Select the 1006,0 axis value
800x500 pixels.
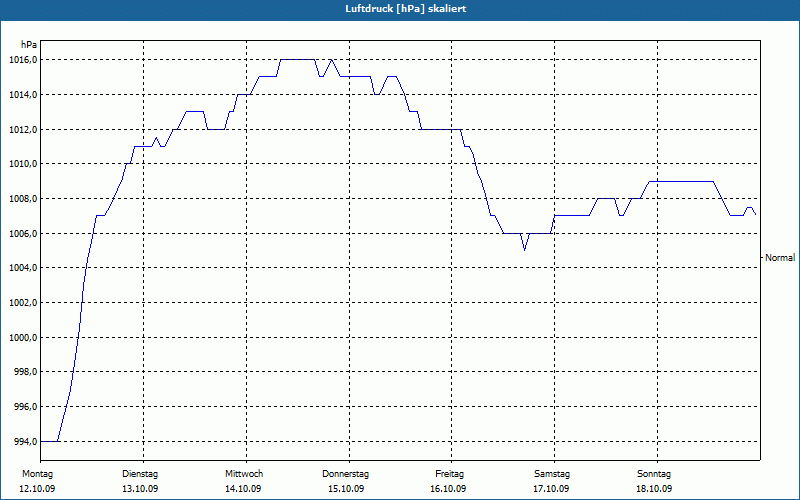[x=22, y=234]
